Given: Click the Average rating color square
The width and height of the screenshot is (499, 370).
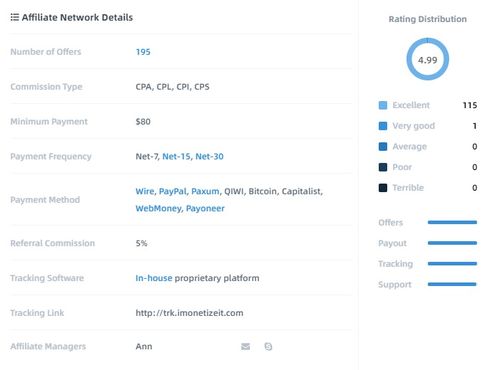Looking at the screenshot, I should click(383, 147).
